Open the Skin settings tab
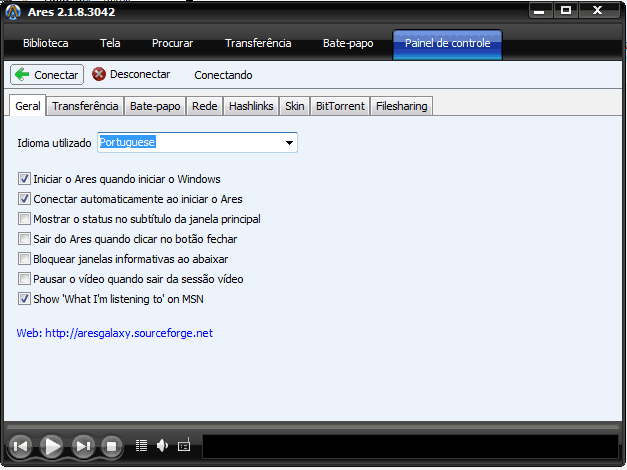 [x=295, y=106]
